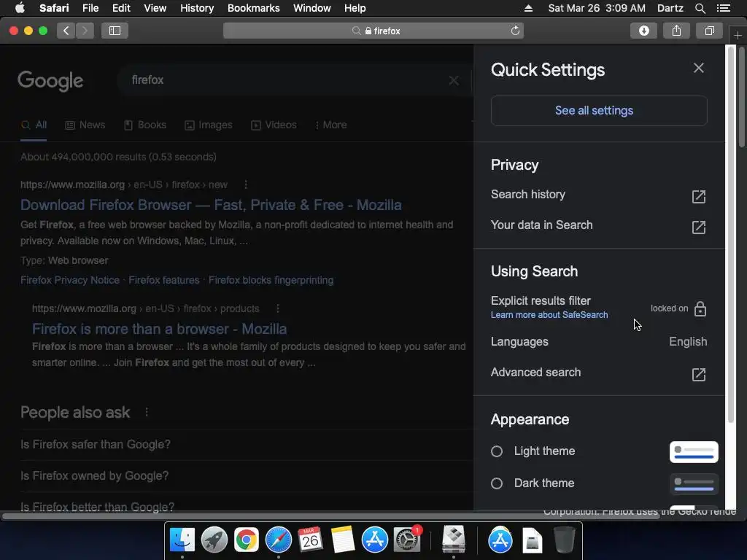Open options for first Mozilla result
The height and width of the screenshot is (560, 747).
246,184
